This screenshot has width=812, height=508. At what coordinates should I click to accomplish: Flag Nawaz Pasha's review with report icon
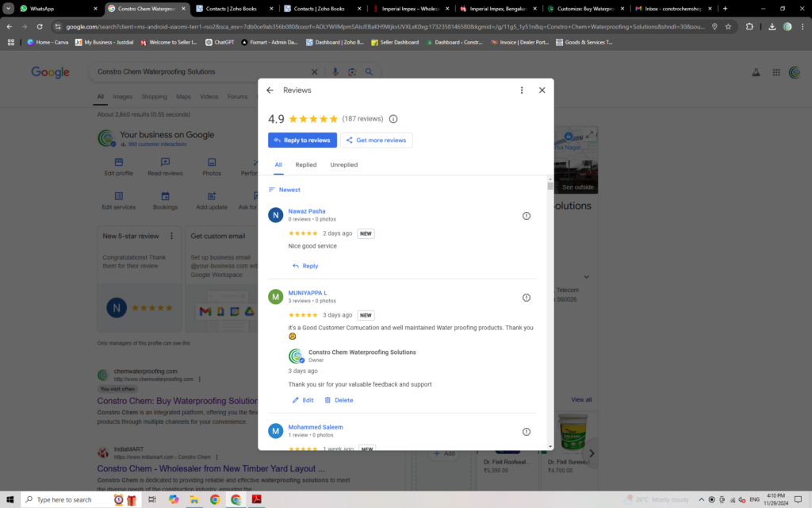[527, 216]
